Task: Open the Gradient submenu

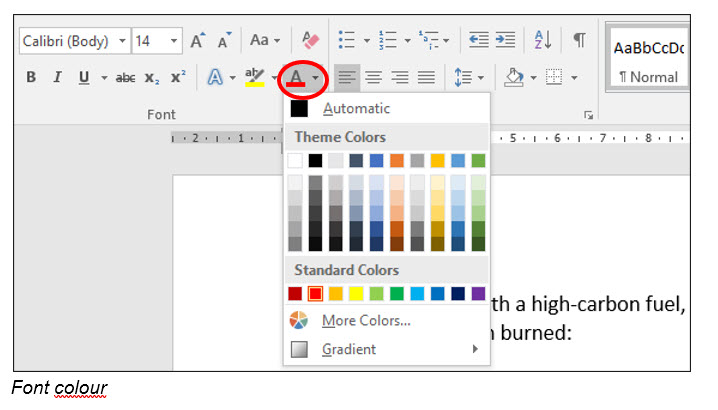Action: click(387, 350)
